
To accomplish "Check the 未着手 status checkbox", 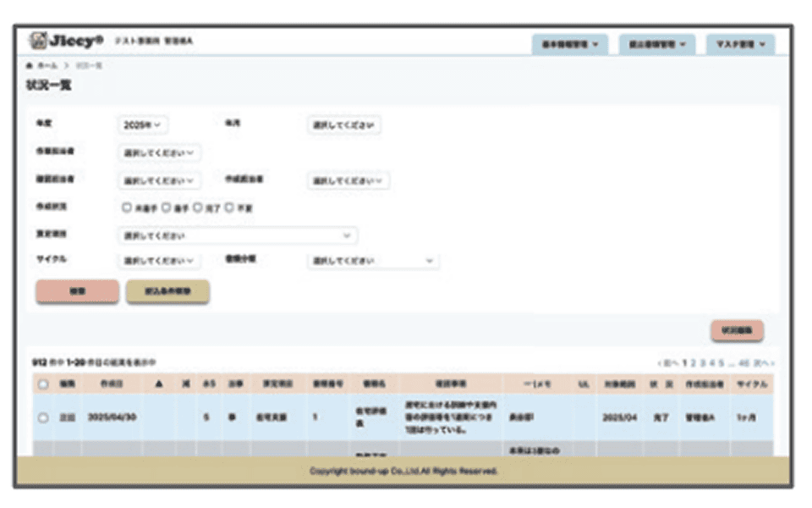I will click(x=127, y=206).
